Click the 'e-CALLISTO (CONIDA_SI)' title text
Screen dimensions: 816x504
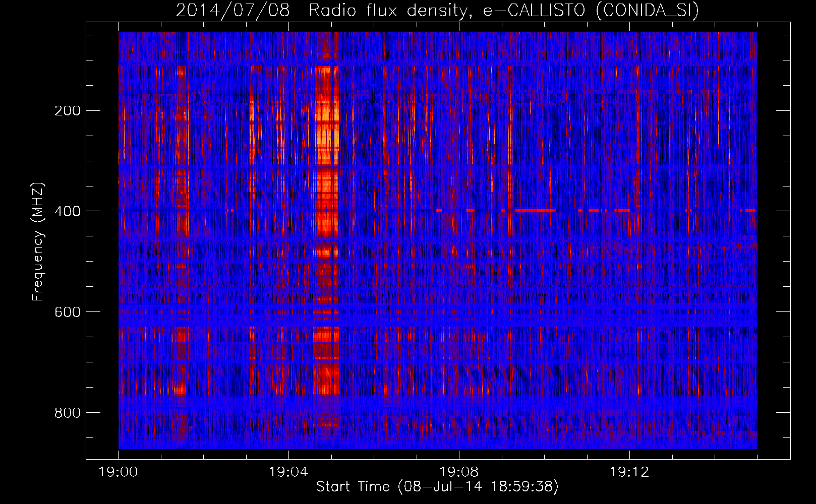[x=591, y=11]
